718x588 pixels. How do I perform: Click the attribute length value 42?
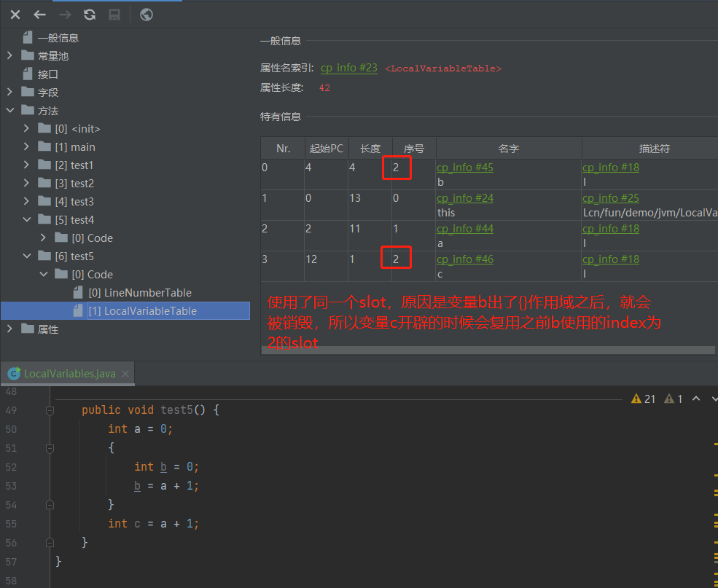coord(324,88)
